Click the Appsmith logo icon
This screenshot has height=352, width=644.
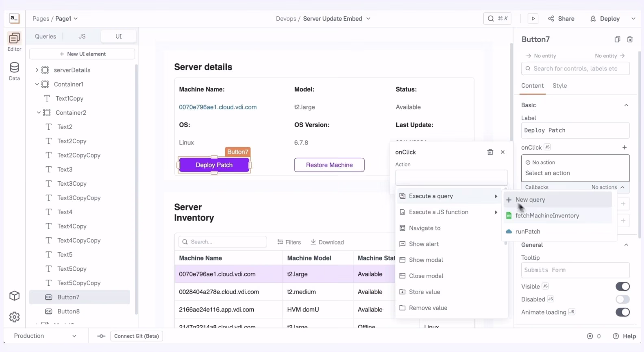14,18
